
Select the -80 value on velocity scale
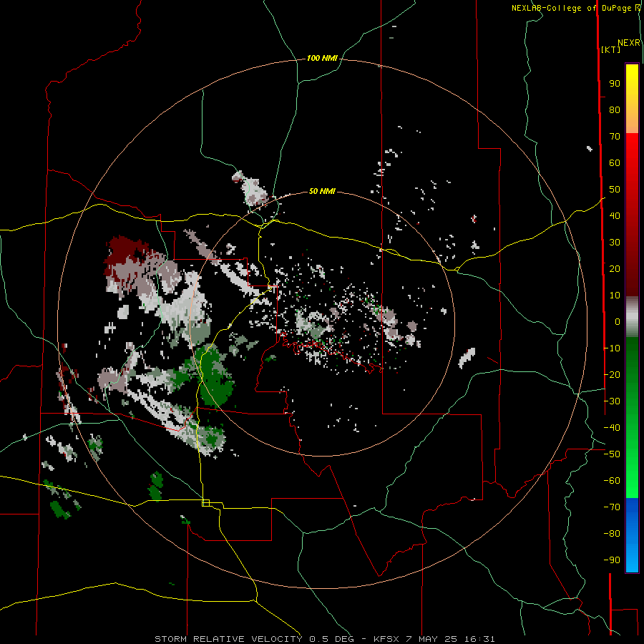pos(612,534)
